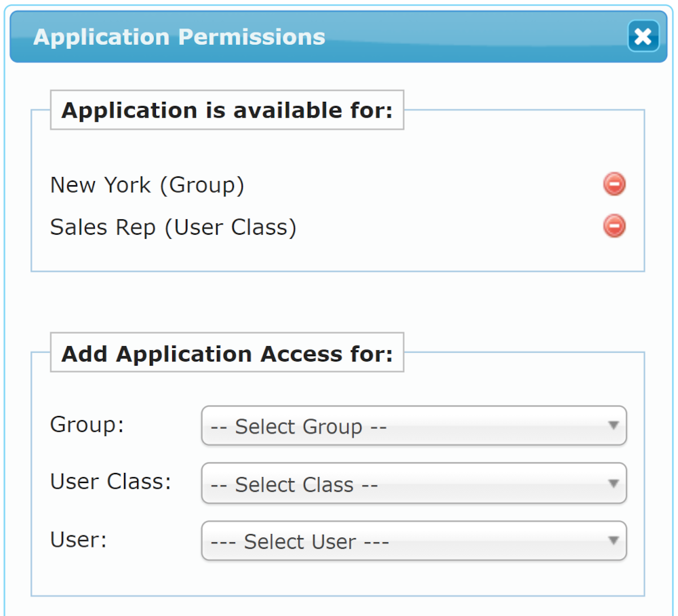Click the 'User:' field label
Viewport: 678px width, 616px height.
pos(78,540)
